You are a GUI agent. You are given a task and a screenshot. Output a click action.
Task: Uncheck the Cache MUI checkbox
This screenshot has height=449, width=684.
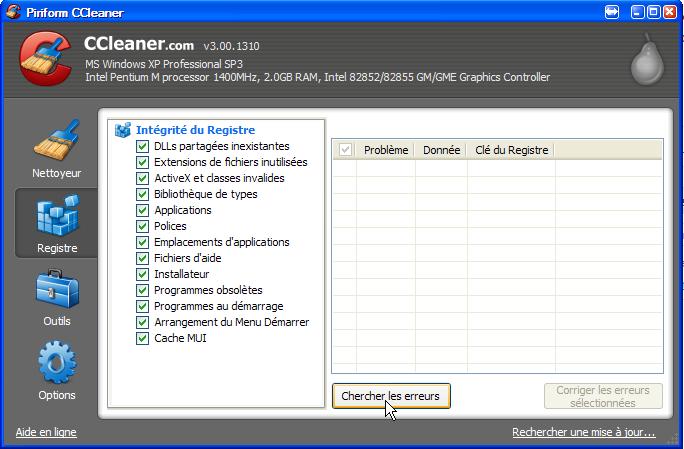(142, 338)
